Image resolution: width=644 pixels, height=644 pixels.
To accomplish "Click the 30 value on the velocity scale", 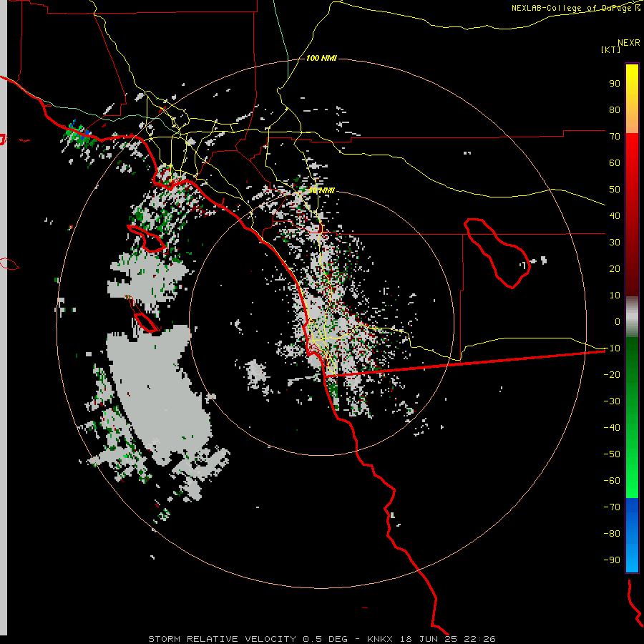I will (x=615, y=243).
